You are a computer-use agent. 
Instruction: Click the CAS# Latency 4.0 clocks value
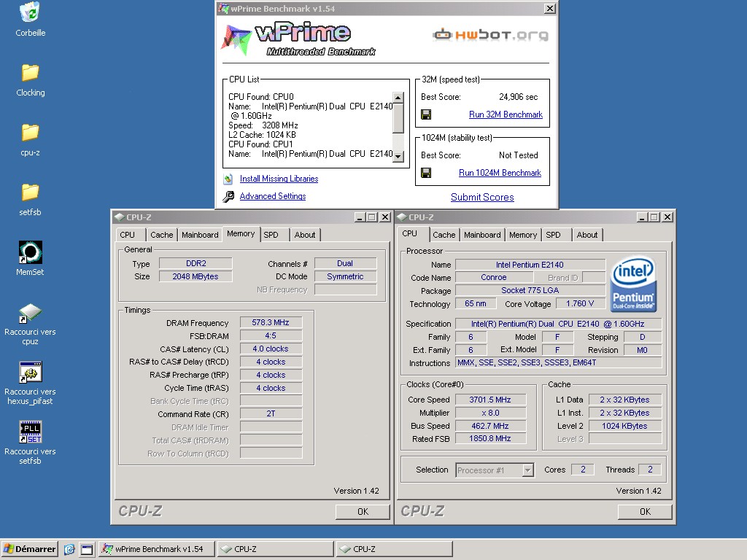click(271, 349)
